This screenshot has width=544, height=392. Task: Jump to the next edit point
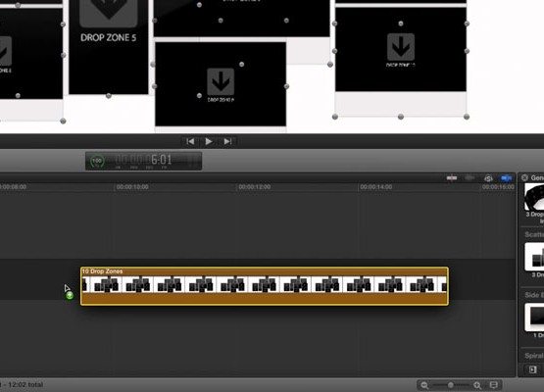tap(227, 141)
